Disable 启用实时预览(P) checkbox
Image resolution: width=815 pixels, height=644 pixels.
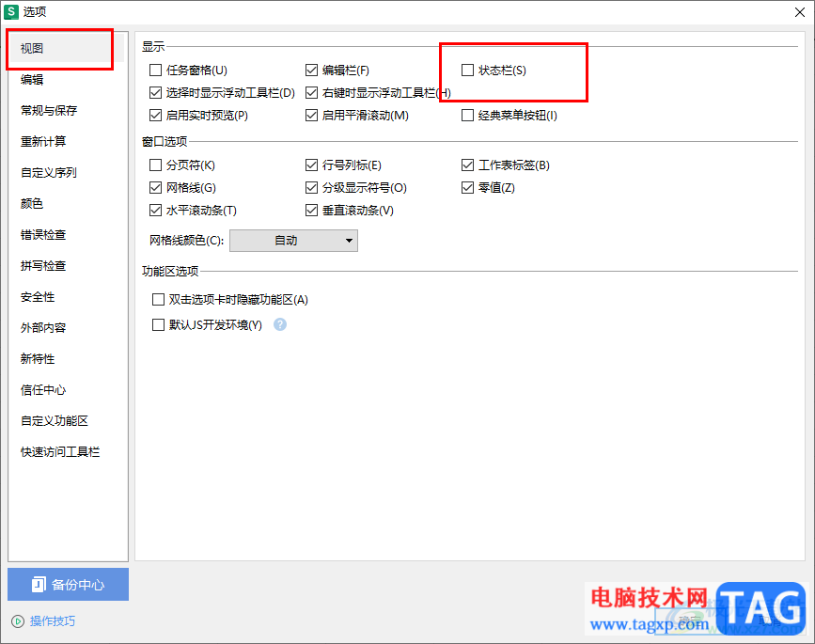(x=155, y=115)
